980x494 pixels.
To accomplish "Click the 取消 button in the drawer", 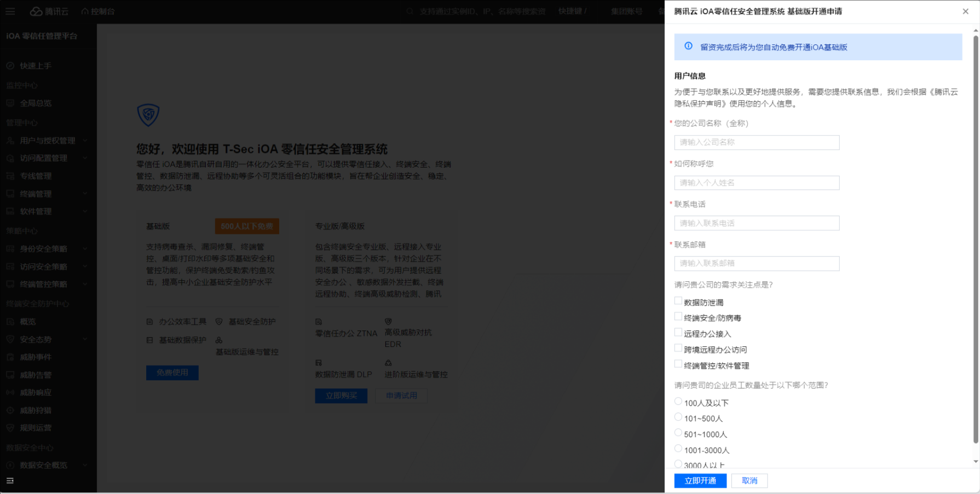I will [750, 481].
